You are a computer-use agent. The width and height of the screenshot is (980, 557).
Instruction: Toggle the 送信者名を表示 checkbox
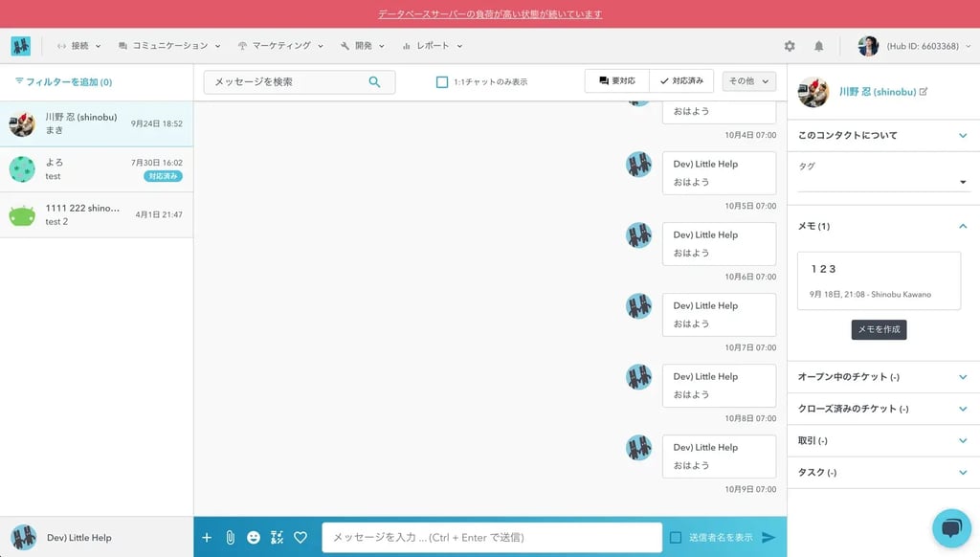(x=678, y=537)
